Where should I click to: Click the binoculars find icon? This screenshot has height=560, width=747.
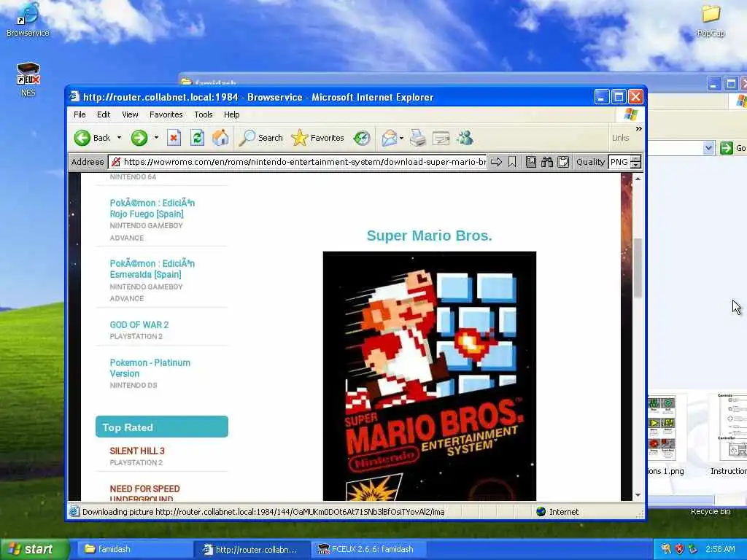pyautogui.click(x=547, y=162)
